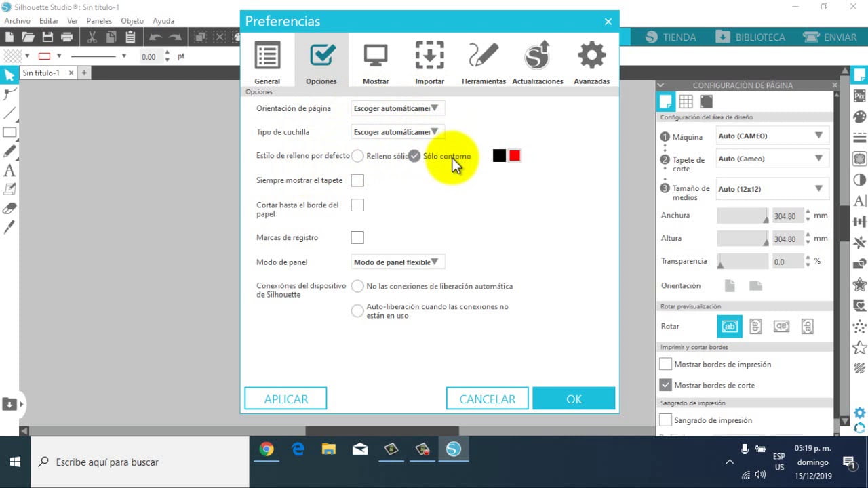This screenshot has height=488, width=868.
Task: Select the line drawing tool
Action: click(9, 113)
